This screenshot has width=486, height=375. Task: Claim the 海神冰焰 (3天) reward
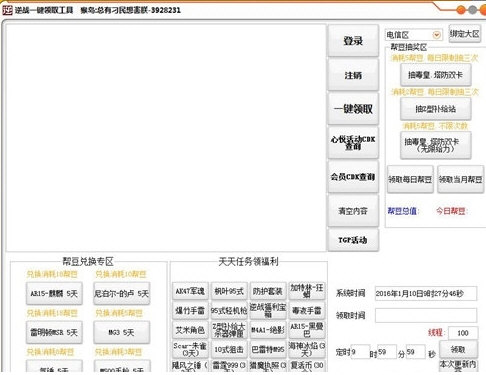(307, 349)
